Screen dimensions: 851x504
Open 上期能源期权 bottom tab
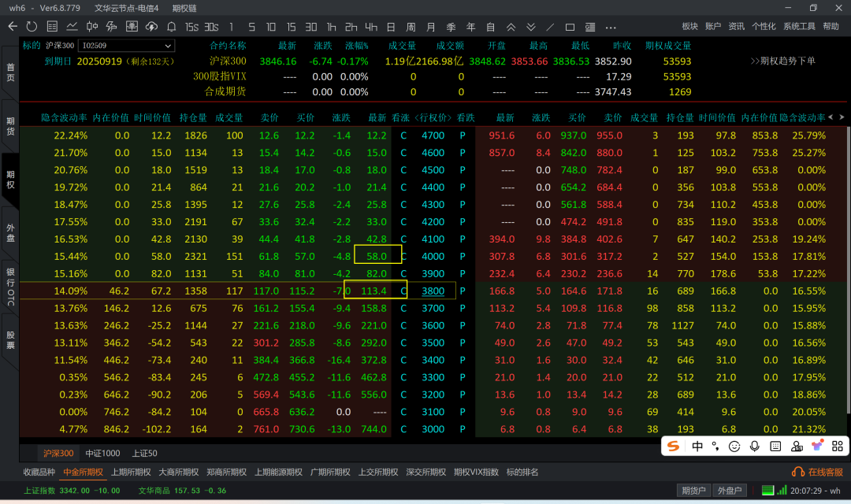[x=278, y=472]
